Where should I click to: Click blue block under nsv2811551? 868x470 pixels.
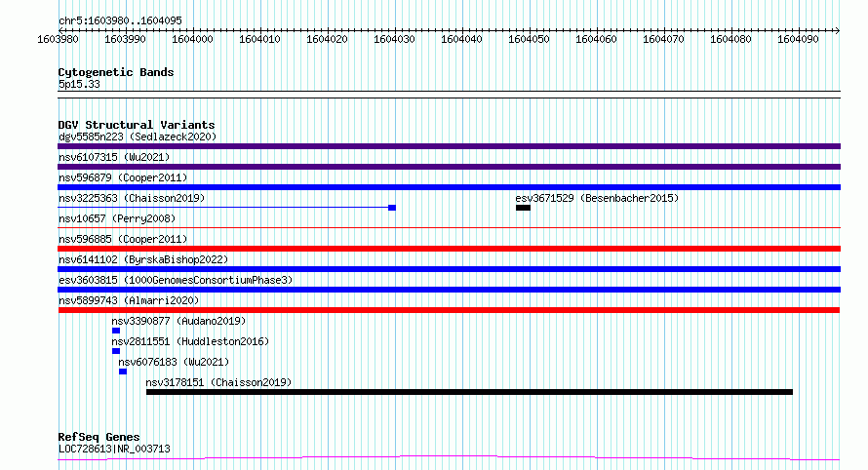(116, 351)
